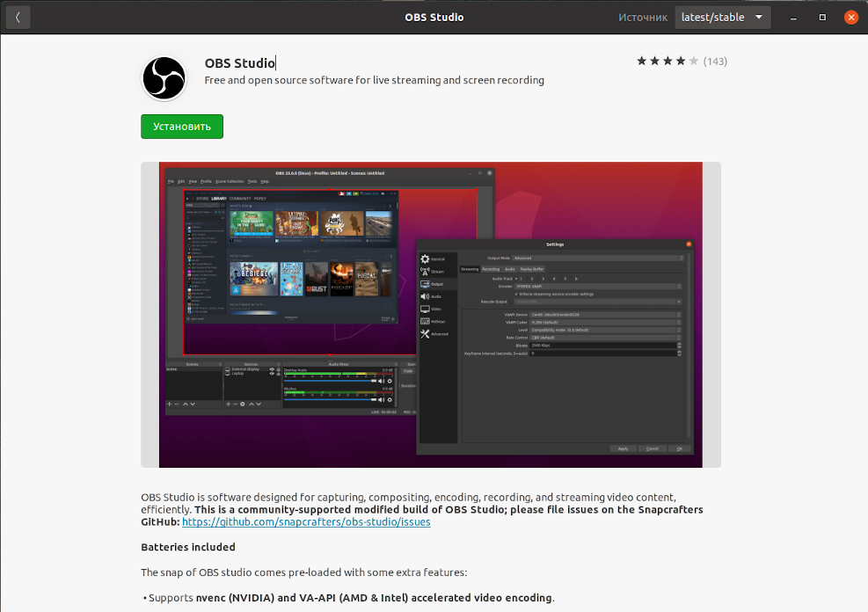The height and width of the screenshot is (612, 868).
Task: Open the latest/stable channel dropdown
Action: pos(722,17)
